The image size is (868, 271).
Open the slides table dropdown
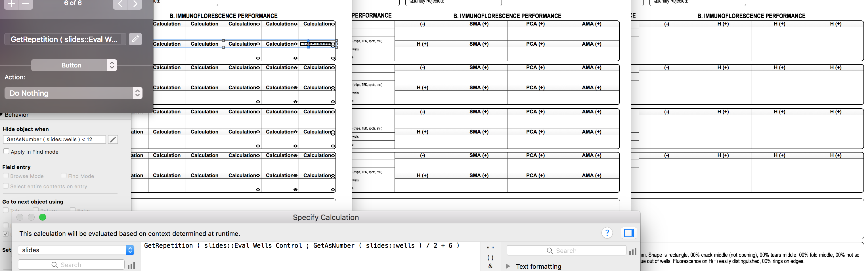(x=76, y=250)
